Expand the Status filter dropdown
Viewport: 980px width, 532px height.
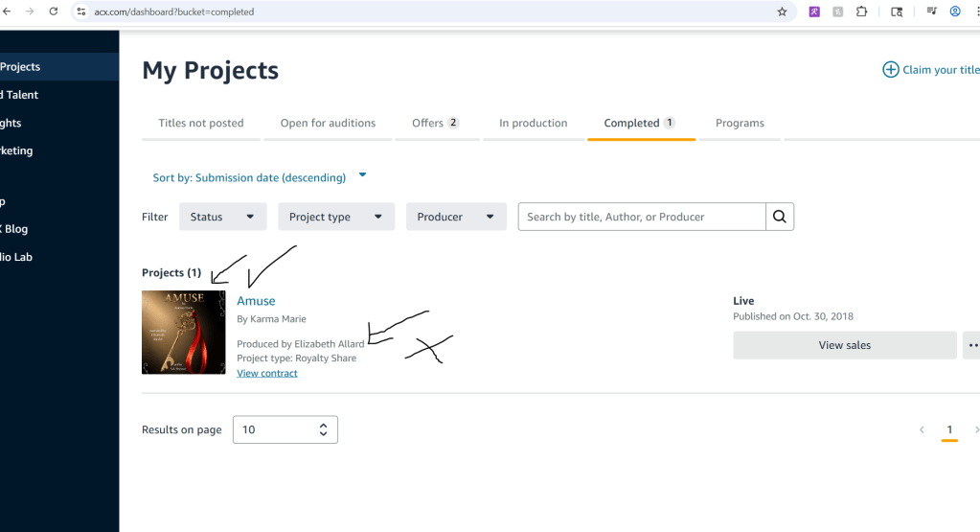(222, 217)
